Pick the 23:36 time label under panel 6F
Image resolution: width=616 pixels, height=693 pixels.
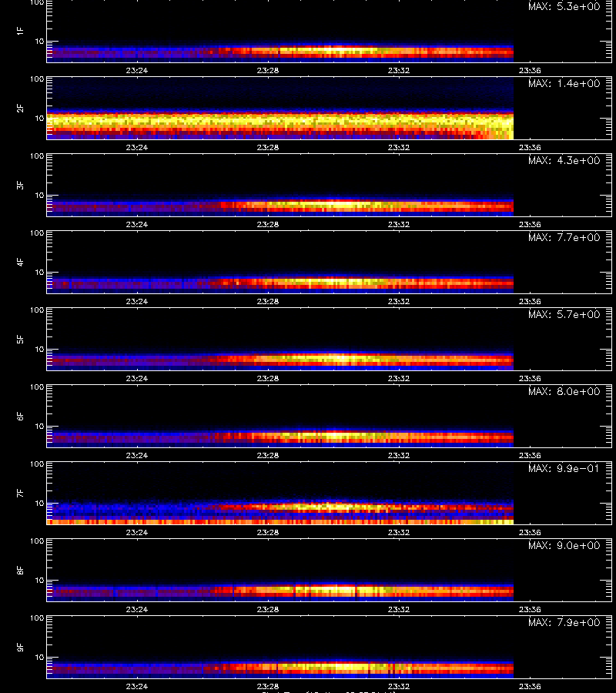[530, 455]
